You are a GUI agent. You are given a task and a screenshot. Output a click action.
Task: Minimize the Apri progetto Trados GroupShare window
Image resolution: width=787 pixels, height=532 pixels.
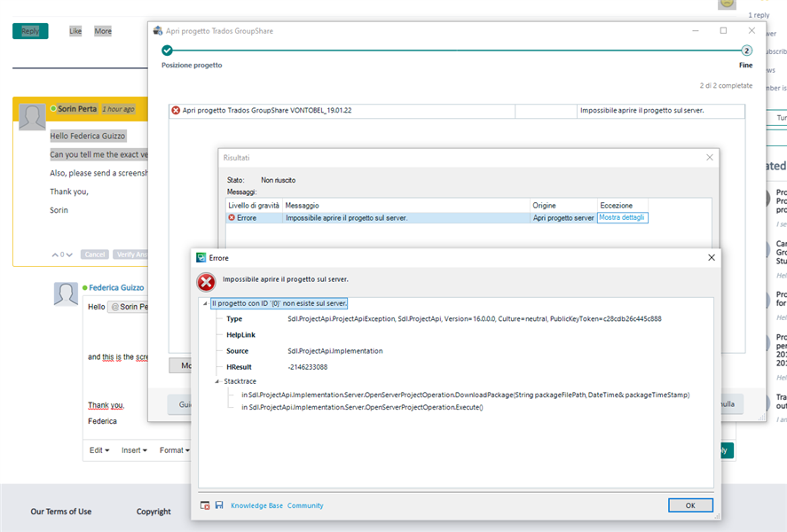(x=695, y=30)
